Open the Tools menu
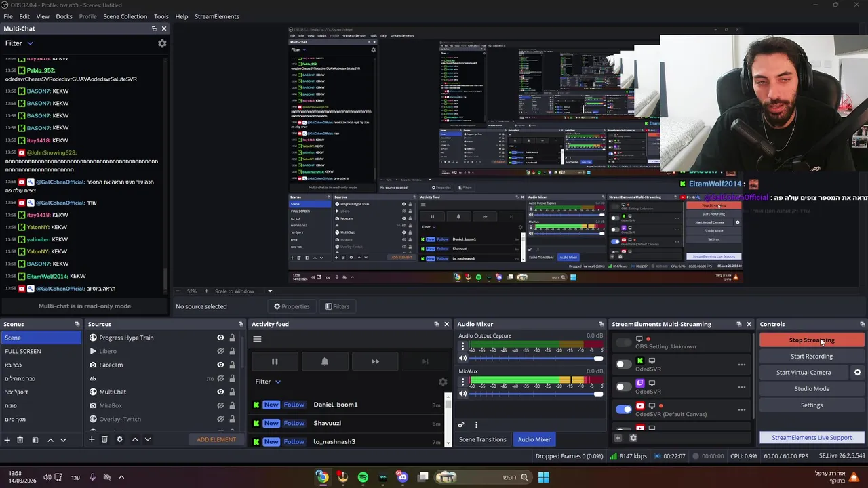The width and height of the screenshot is (868, 488). [x=161, y=16]
